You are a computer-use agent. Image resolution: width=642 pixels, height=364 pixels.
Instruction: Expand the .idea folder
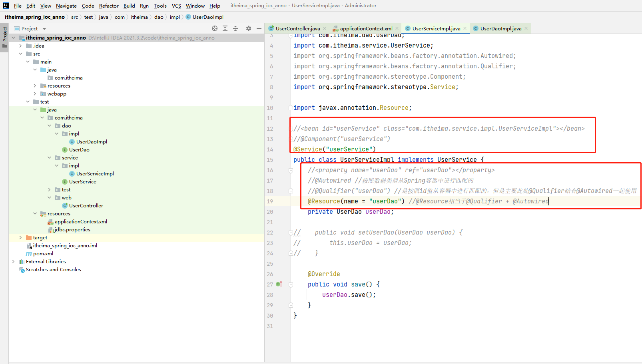[x=20, y=46]
